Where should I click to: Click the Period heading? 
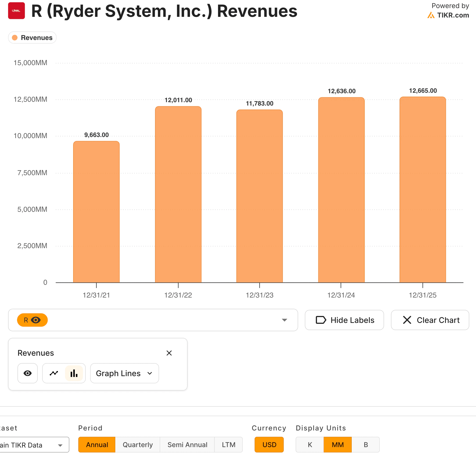[x=90, y=428]
